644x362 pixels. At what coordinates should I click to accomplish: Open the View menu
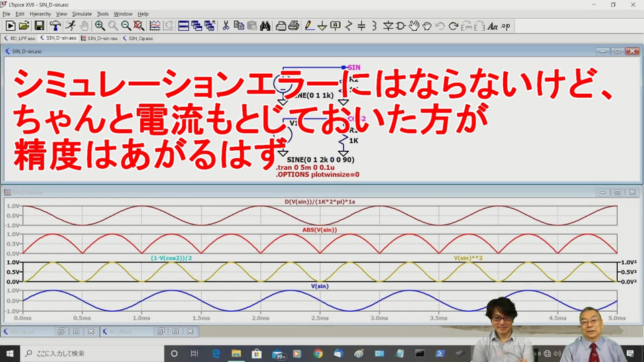pos(61,14)
